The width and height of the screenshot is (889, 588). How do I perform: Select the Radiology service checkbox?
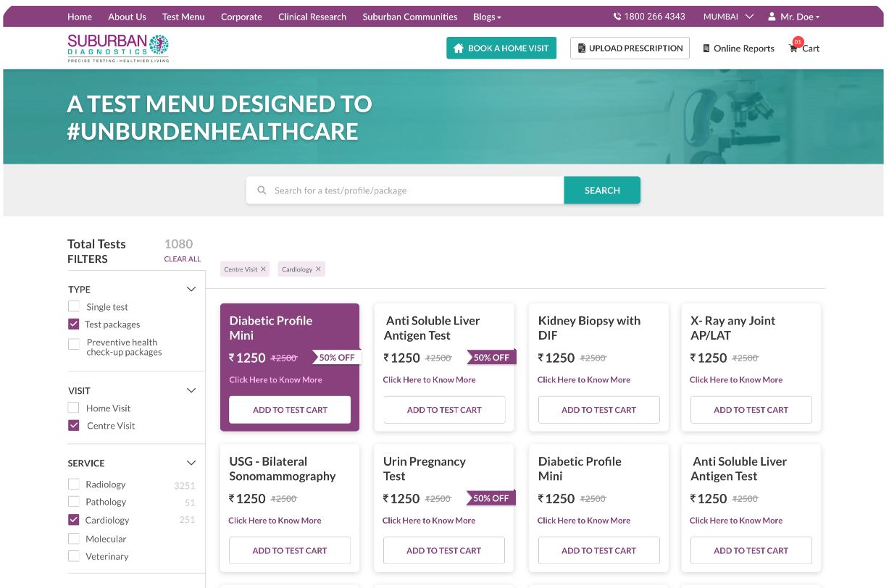[74, 484]
